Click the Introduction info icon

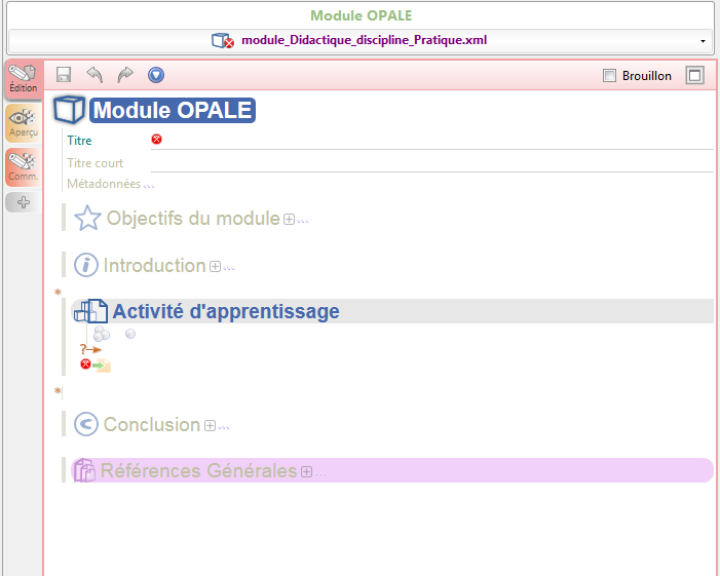86,265
